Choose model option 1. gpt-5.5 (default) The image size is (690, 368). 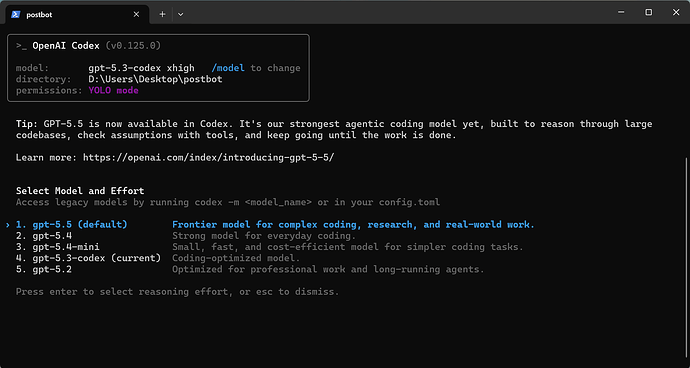point(72,224)
